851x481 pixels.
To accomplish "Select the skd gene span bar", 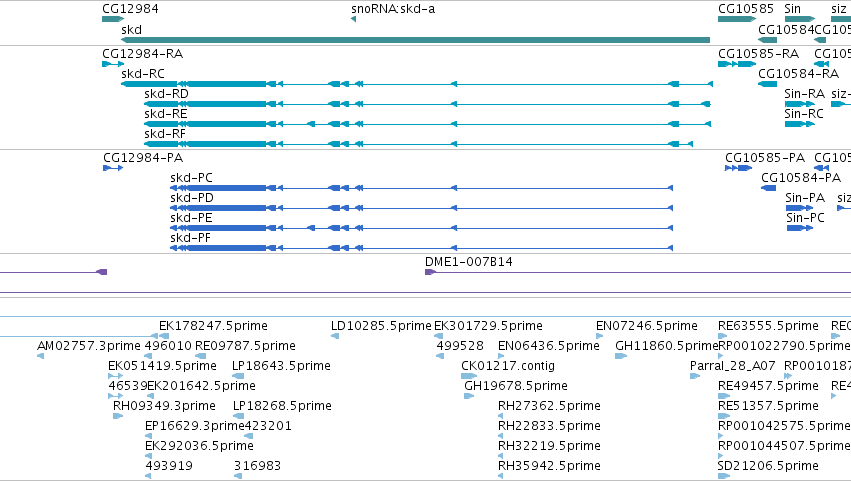I will (415, 40).
